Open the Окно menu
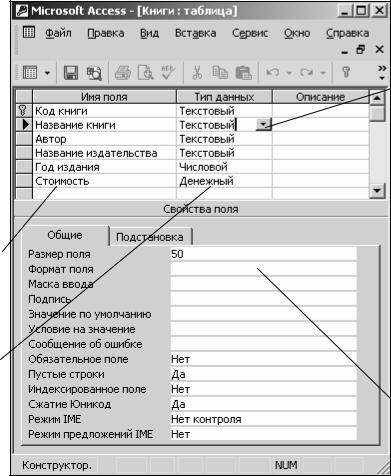Viewport: 391px width, 476px height. coord(297,33)
